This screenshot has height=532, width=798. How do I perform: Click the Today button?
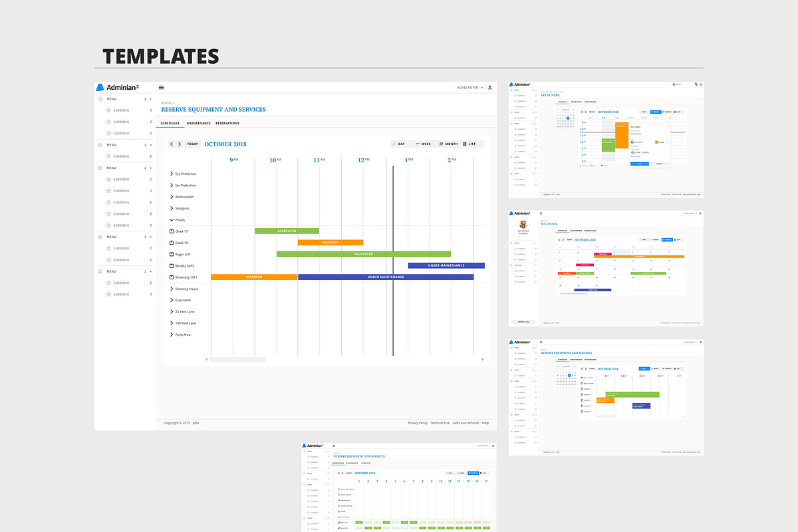point(192,144)
